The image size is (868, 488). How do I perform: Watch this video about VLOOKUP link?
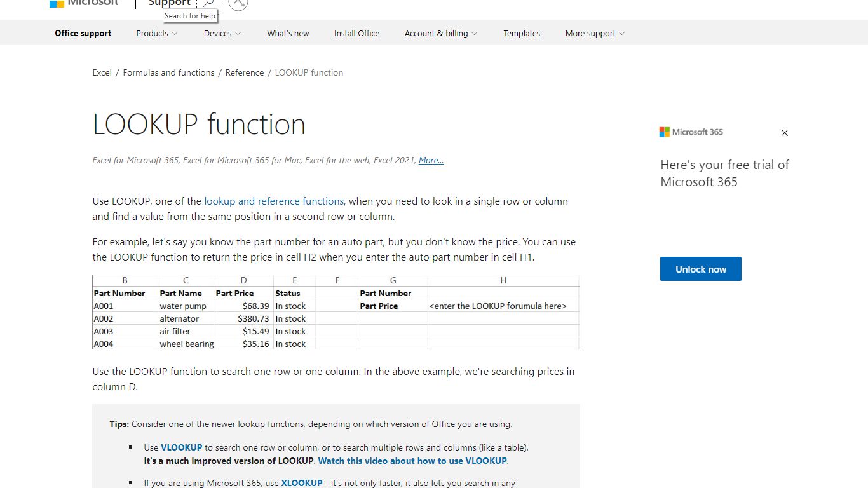coord(412,461)
